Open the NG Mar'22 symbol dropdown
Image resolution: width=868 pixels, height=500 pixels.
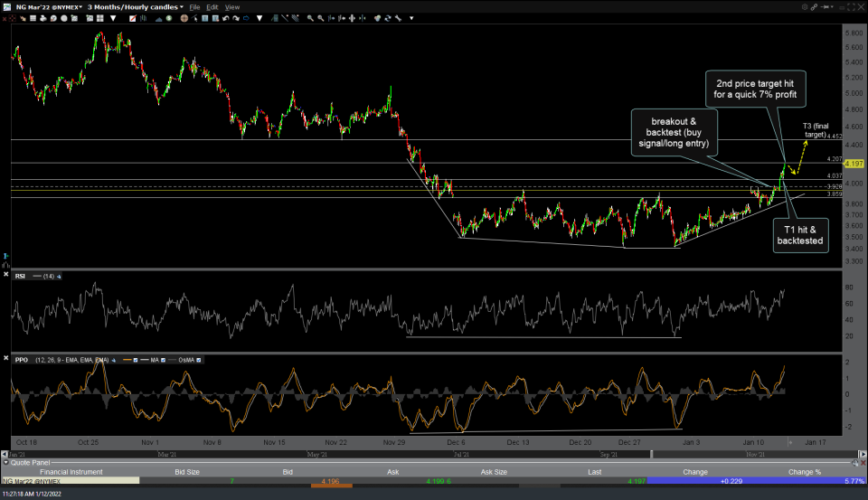(x=46, y=6)
